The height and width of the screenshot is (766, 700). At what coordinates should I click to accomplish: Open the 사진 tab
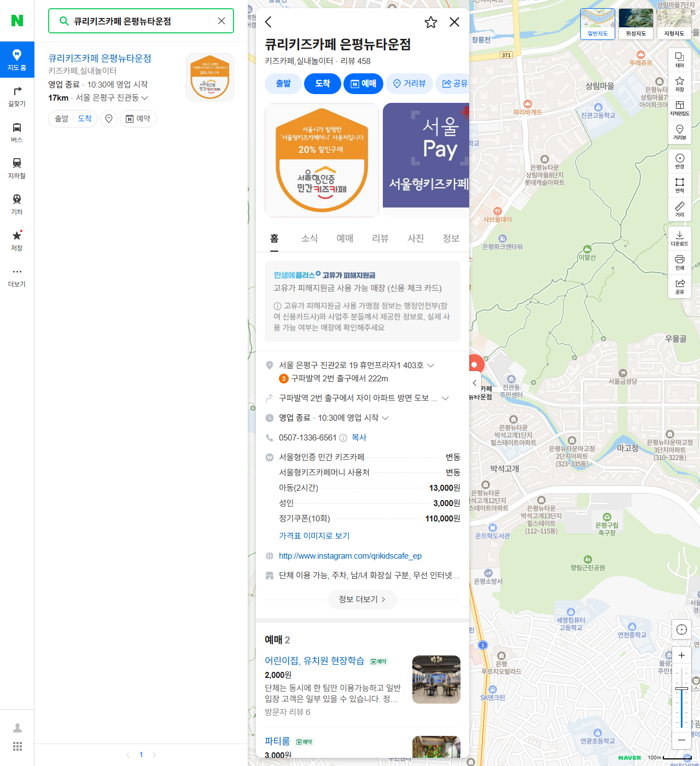coord(415,239)
